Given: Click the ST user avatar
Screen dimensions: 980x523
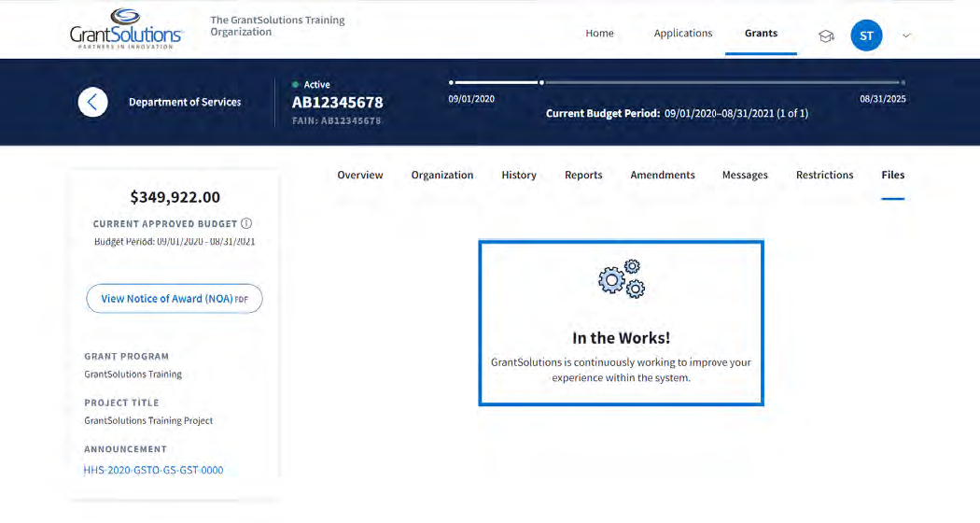Looking at the screenshot, I should click(x=866, y=35).
